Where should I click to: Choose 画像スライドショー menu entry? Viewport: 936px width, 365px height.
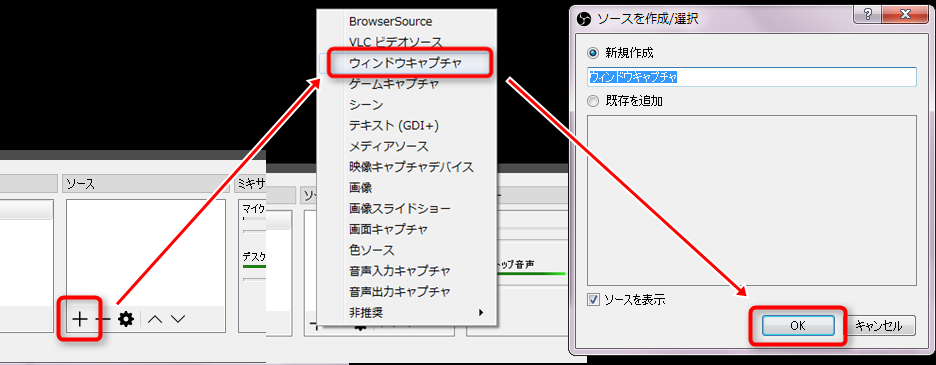pyautogui.click(x=406, y=208)
